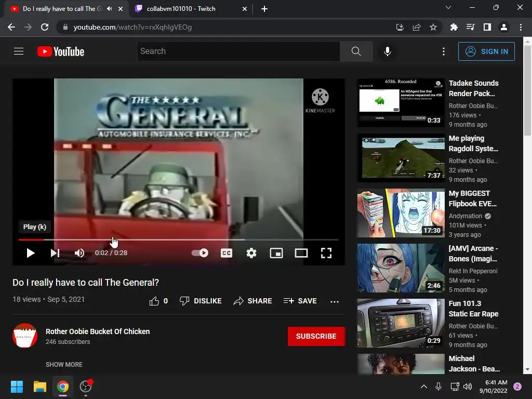Enable miniplayer mode
The height and width of the screenshot is (399, 532).
pyautogui.click(x=276, y=253)
